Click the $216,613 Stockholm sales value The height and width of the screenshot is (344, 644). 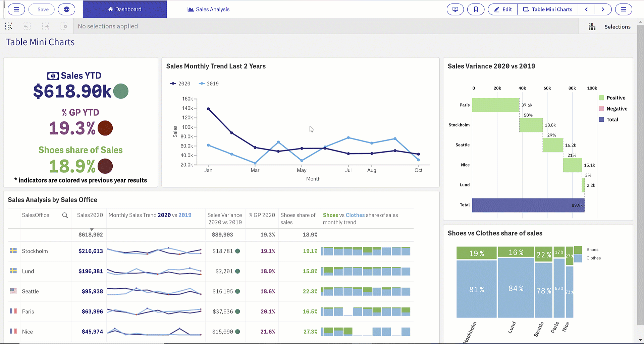tap(91, 251)
